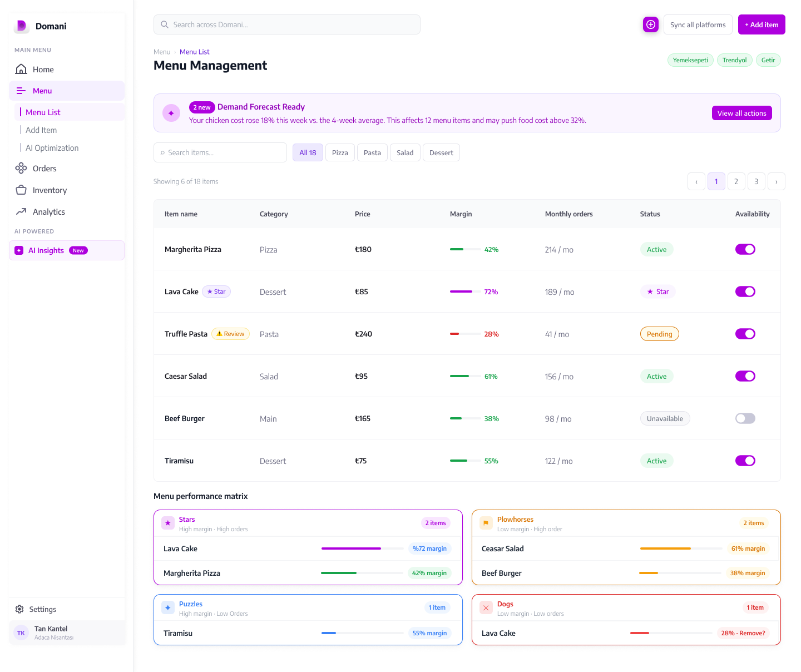Click the Menu lines icon in sidebar

(x=21, y=91)
